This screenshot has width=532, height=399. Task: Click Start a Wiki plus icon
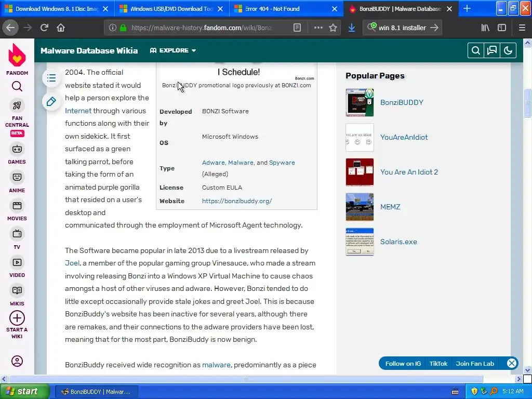coord(17,318)
